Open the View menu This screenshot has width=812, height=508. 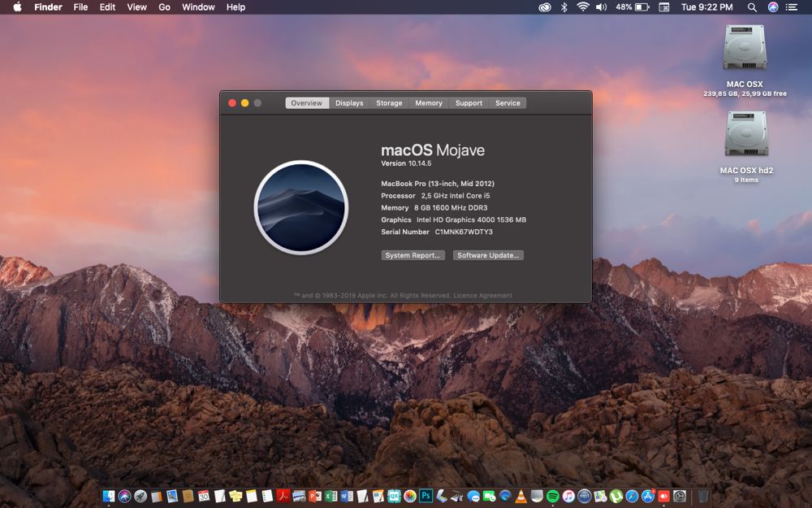coord(136,7)
